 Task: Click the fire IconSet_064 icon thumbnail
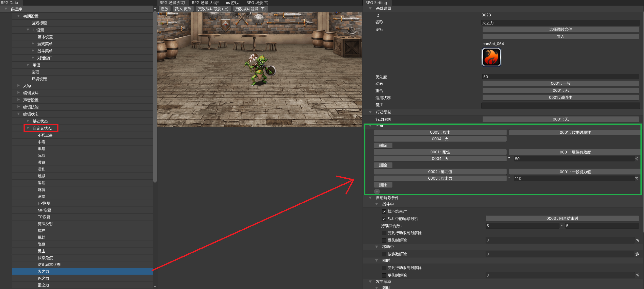click(491, 57)
